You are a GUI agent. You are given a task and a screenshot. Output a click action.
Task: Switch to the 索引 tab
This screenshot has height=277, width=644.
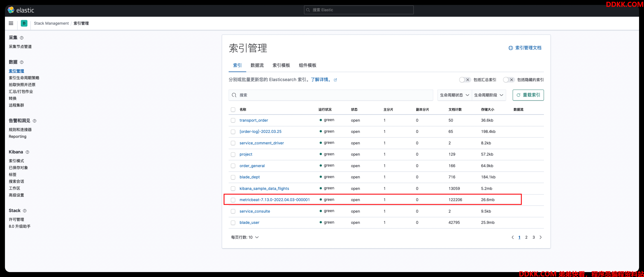click(x=237, y=65)
